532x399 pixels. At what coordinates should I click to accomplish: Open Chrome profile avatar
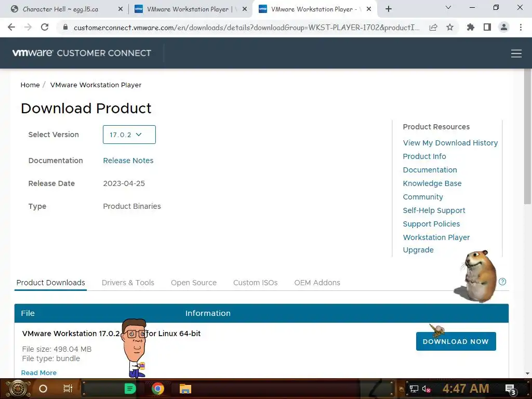coord(504,27)
